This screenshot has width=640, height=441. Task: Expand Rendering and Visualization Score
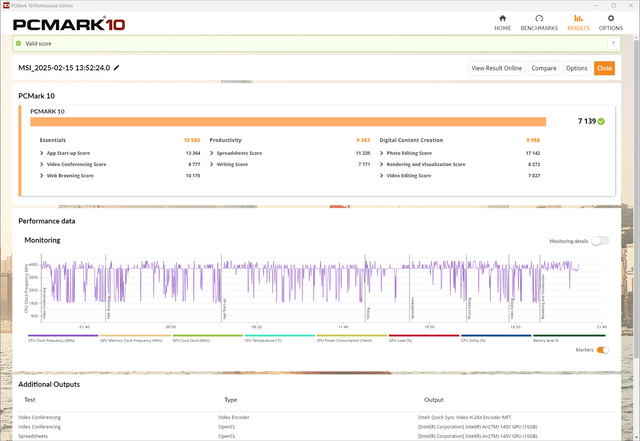(382, 164)
